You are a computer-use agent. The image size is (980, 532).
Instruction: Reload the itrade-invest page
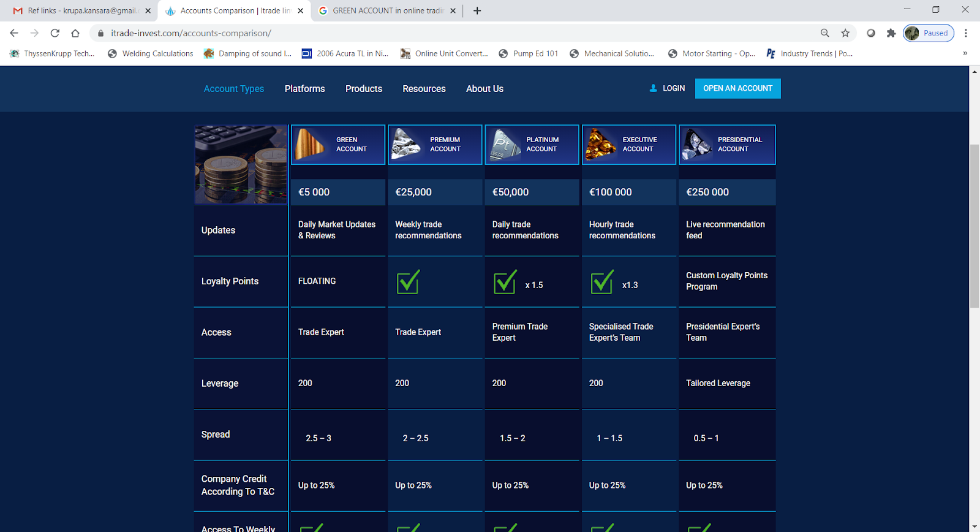(x=55, y=33)
